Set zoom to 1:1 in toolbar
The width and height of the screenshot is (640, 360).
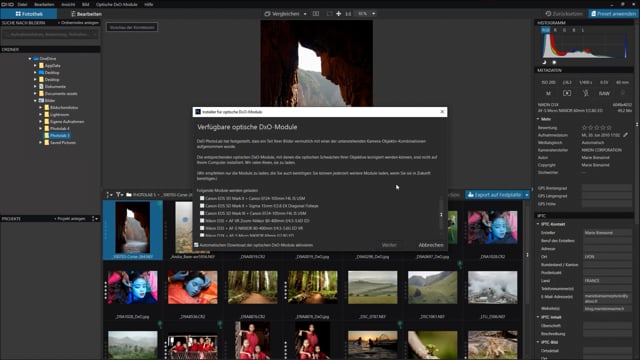click(348, 14)
